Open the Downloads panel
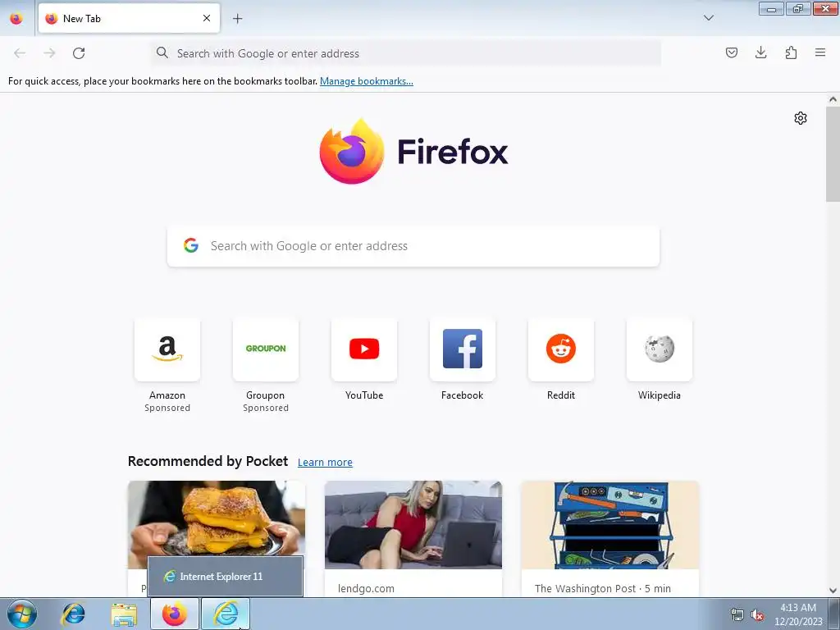 tap(760, 52)
